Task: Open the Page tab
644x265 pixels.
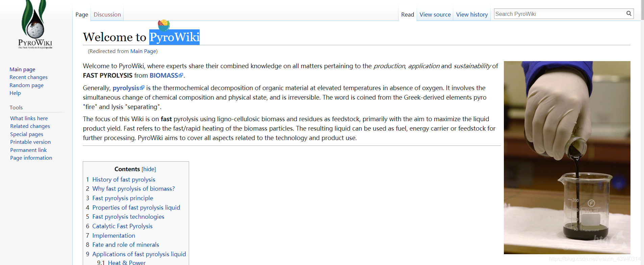Action: click(x=82, y=15)
